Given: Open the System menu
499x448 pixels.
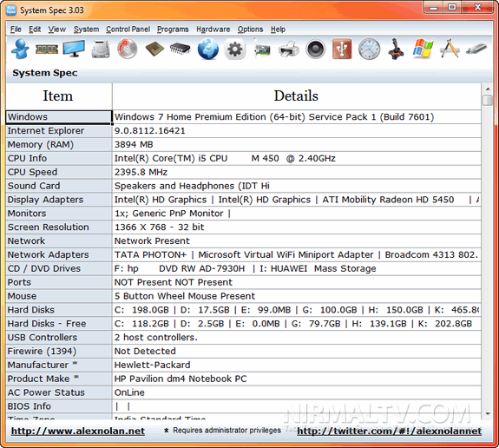Looking at the screenshot, I should click(x=86, y=30).
